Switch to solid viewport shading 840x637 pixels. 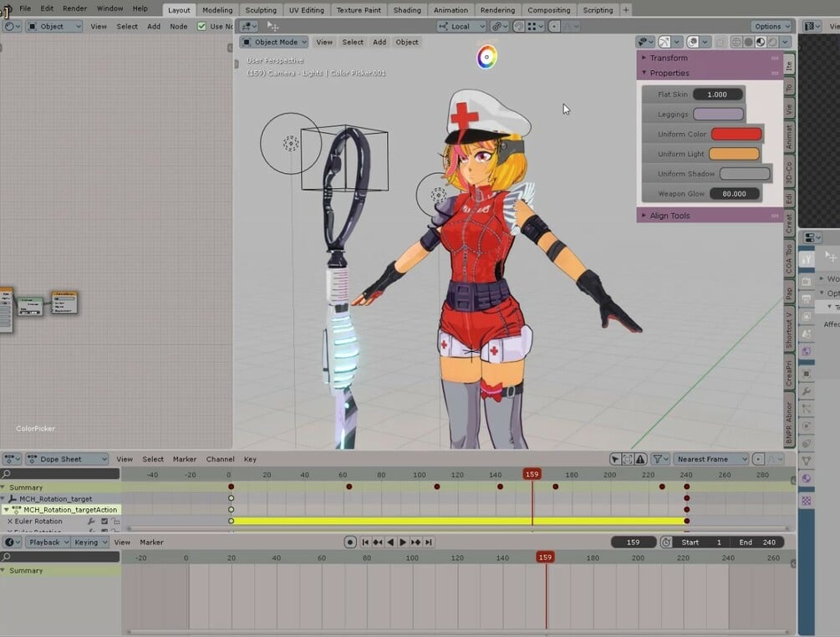tap(748, 42)
